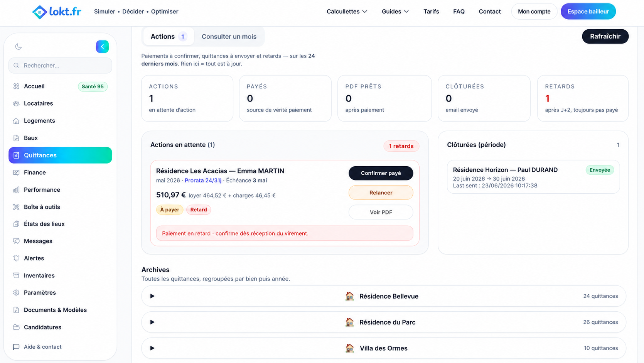Open the FAQ page
The width and height of the screenshot is (644, 363).
pos(459,12)
